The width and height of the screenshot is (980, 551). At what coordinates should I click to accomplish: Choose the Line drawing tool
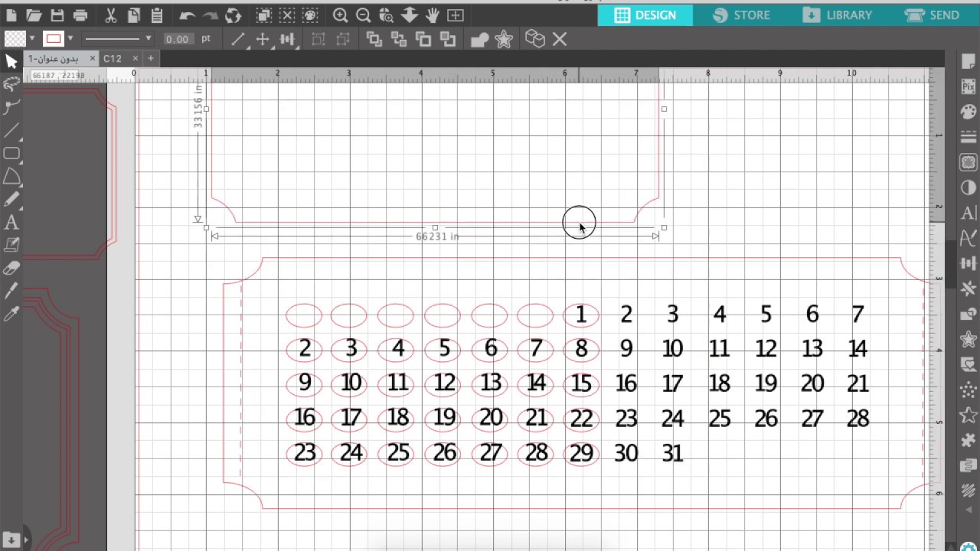pos(11,131)
